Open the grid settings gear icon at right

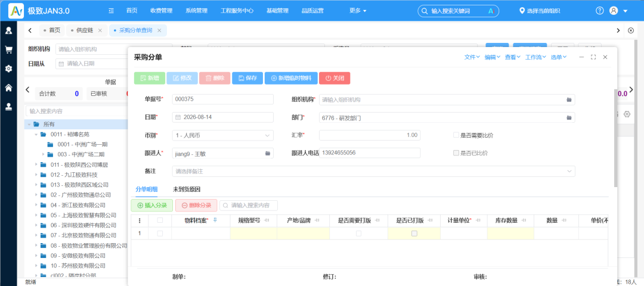point(627,114)
